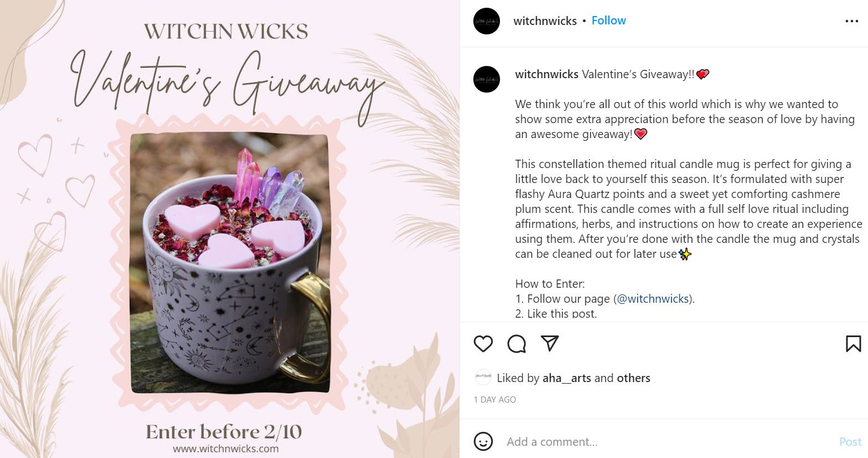Click the 1 DAY AGO timestamp
The width and height of the screenshot is (868, 458).
point(495,400)
